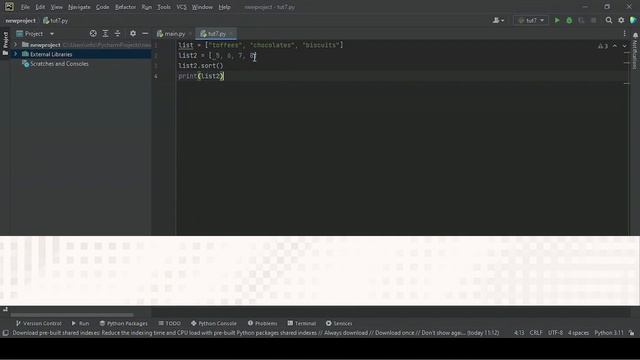
Task: Click the warnings indicator showing 3 problems
Action: 603,46
